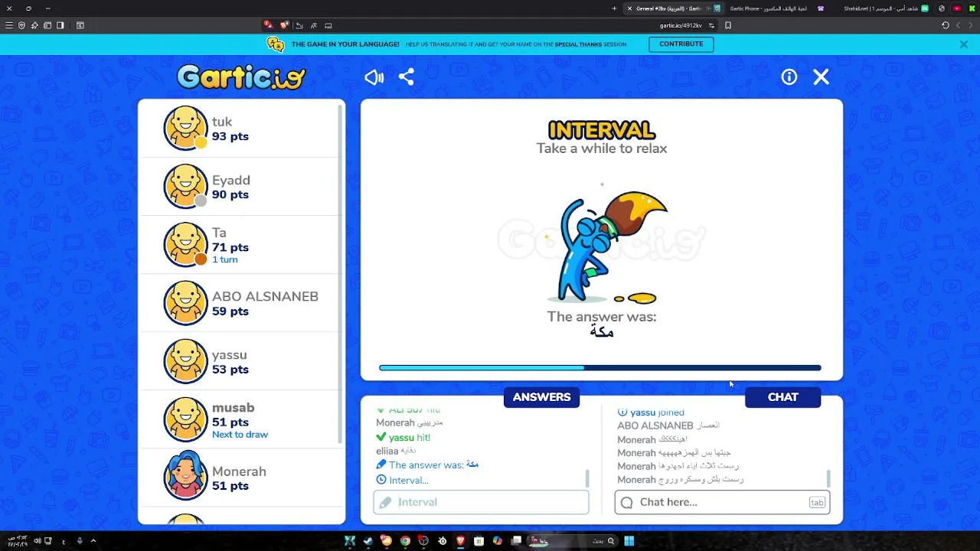The height and width of the screenshot is (551, 980).
Task: Click the chat log scrollbar
Action: point(828,479)
